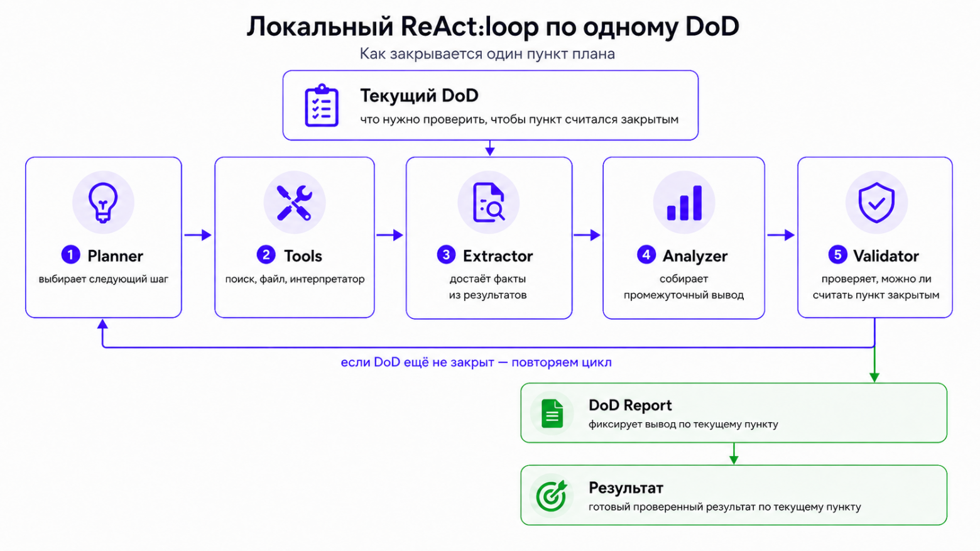Viewport: 980px width, 551px height.
Task: Click text поиск, файл, интерпретатор
Action: [x=295, y=279]
